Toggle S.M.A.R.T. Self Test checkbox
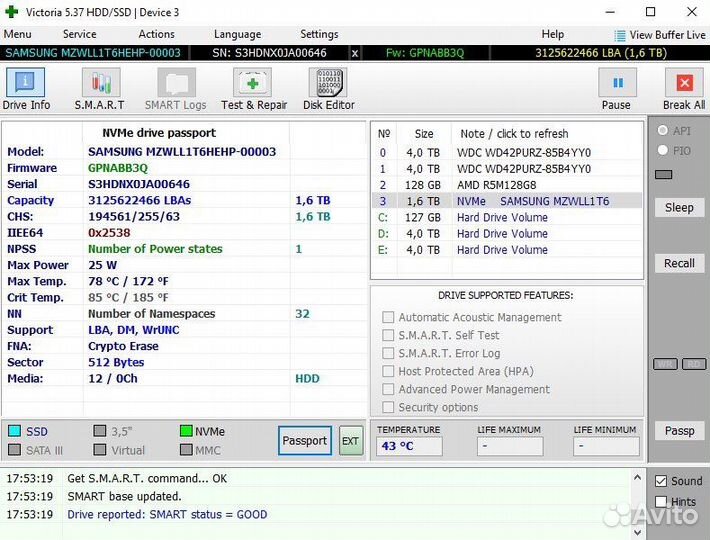The height and width of the screenshot is (540, 710). pyautogui.click(x=388, y=335)
